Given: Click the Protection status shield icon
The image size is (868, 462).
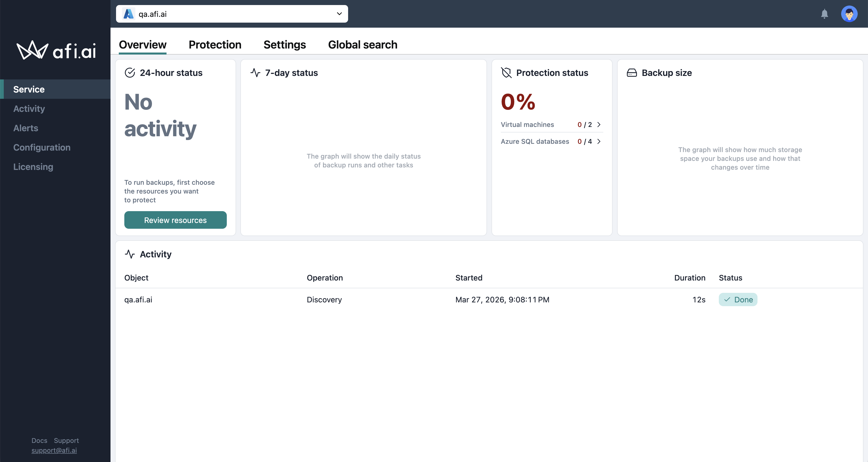Looking at the screenshot, I should (506, 73).
